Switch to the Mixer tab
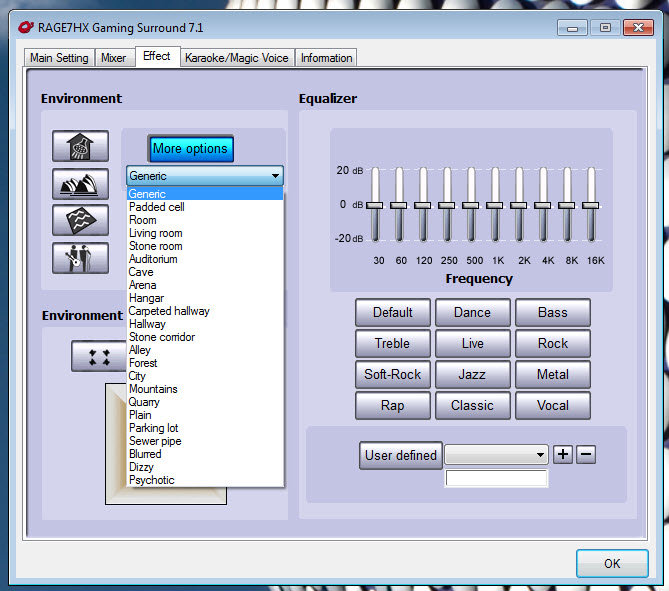Image resolution: width=669 pixels, height=591 pixels. [113, 58]
